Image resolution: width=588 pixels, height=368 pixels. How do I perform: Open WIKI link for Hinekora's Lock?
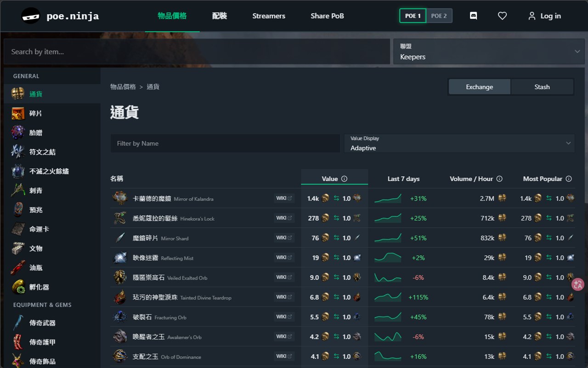pyautogui.click(x=283, y=218)
